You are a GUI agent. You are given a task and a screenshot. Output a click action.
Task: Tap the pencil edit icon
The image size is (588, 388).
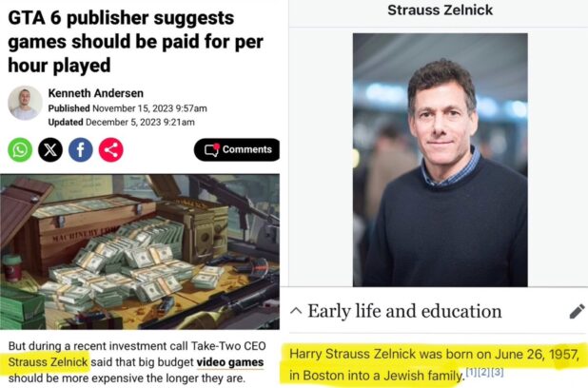576,311
